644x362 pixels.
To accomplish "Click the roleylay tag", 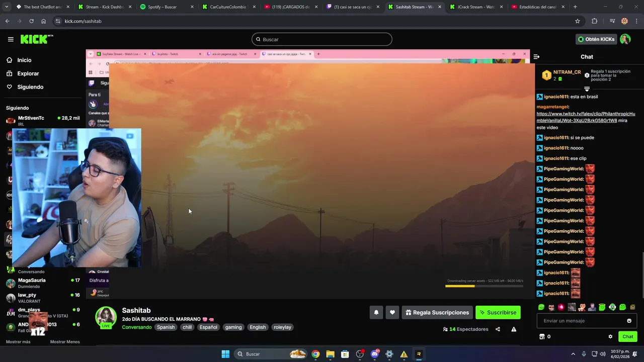I will 282,327.
